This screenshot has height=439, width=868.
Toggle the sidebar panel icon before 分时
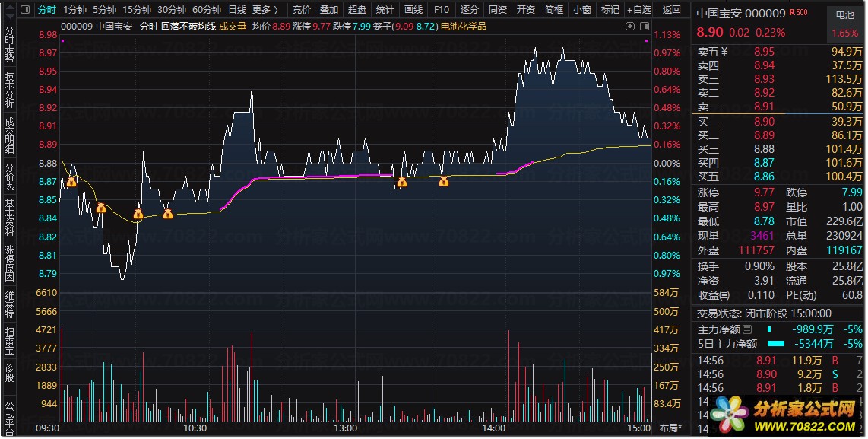pyautogui.click(x=24, y=9)
